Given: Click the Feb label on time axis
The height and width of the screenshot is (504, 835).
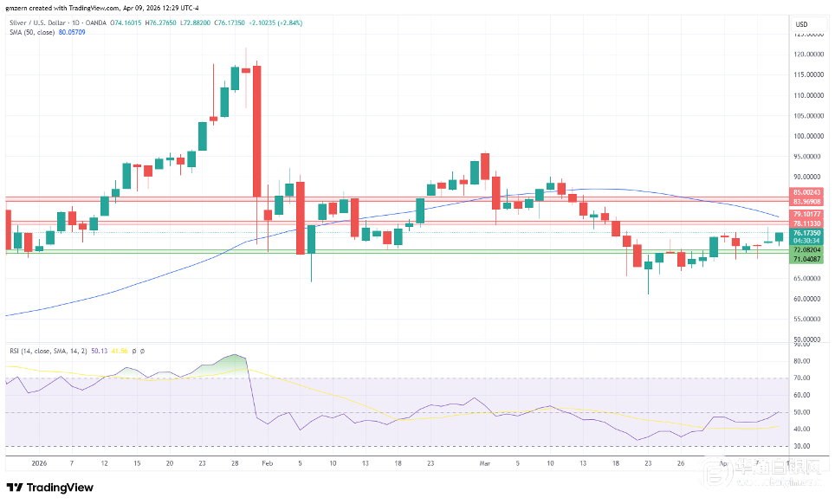Looking at the screenshot, I should (x=268, y=464).
